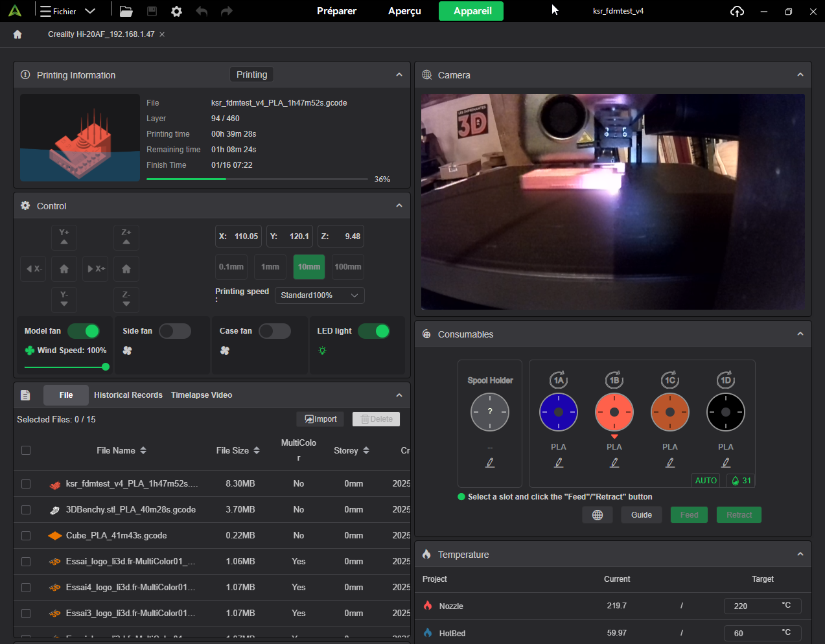Image resolution: width=825 pixels, height=644 pixels.
Task: Click the edit pencil under slot 1A
Action: click(558, 463)
